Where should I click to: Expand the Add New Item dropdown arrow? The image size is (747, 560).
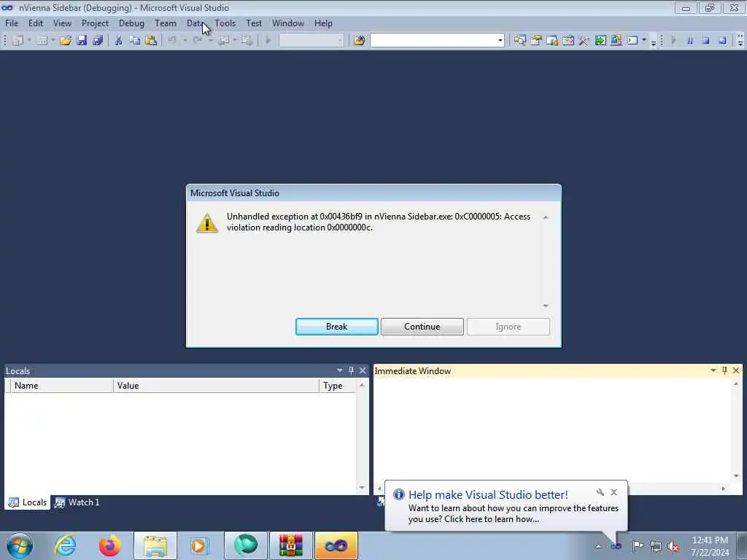point(53,41)
